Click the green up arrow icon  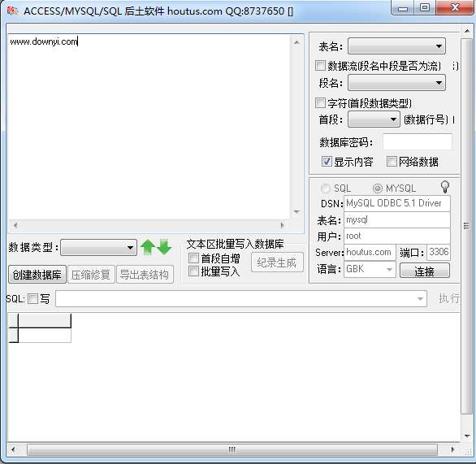click(x=148, y=247)
